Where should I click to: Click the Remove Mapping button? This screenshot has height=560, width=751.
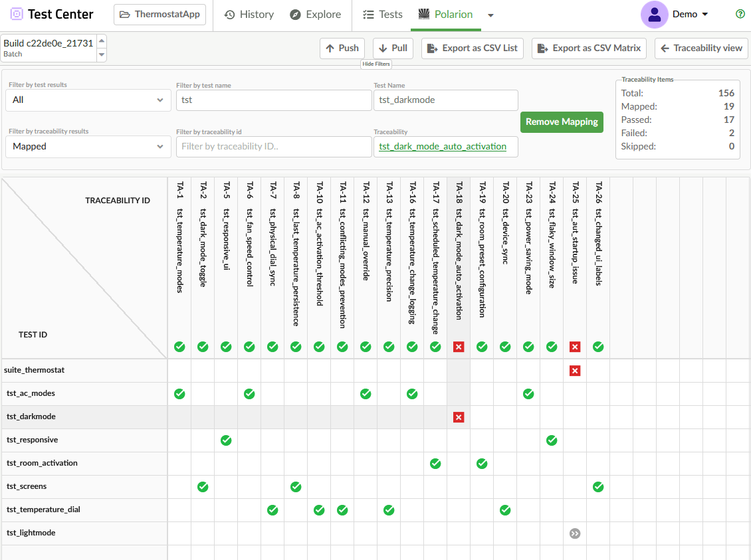click(562, 122)
